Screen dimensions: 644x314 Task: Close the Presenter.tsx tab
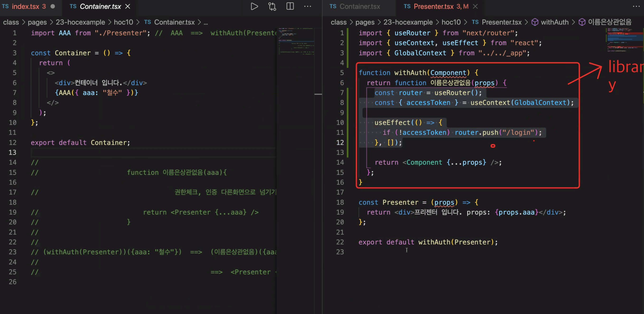click(x=475, y=6)
